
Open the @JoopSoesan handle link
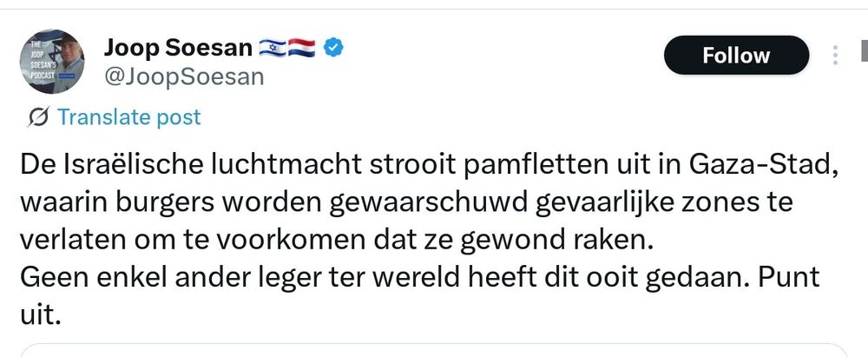(x=184, y=77)
